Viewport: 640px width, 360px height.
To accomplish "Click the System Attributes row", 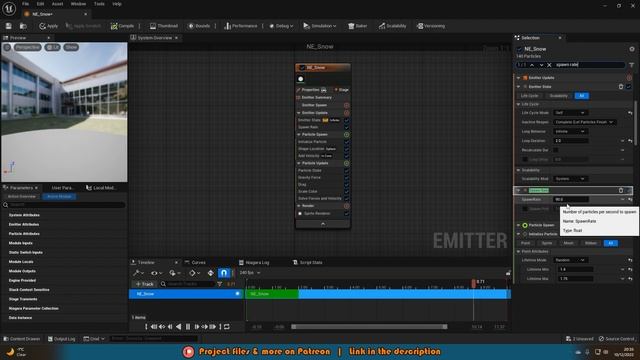I will tap(64, 215).
